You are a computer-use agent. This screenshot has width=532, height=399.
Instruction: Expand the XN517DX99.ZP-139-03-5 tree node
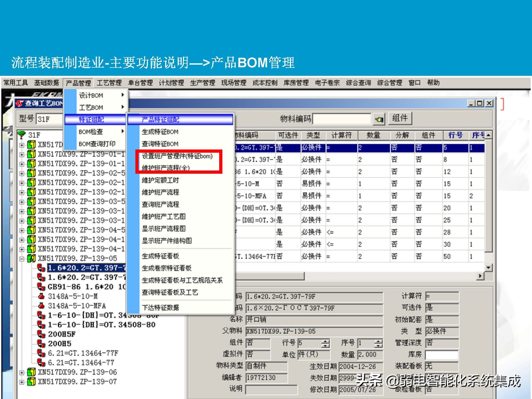(22, 202)
